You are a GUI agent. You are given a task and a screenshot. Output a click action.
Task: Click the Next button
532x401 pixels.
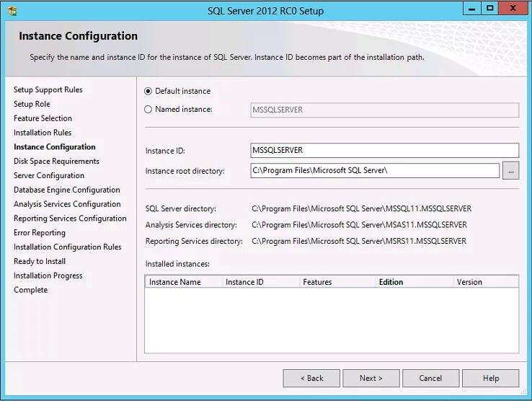coord(371,378)
